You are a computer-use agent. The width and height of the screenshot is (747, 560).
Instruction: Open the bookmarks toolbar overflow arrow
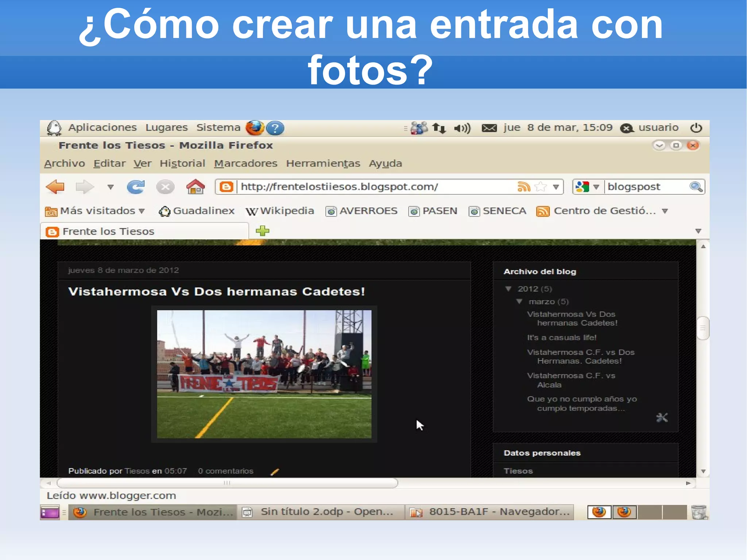(665, 211)
